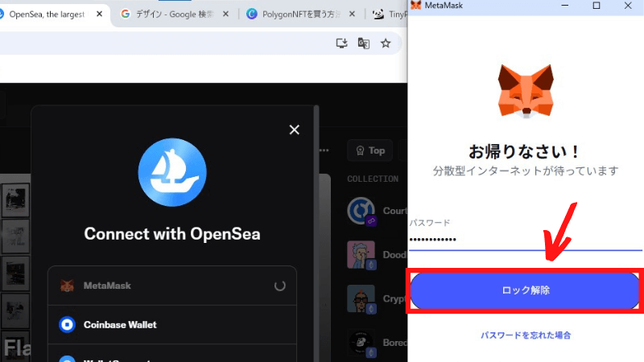Select the Top button on OpenSea page
This screenshot has height=362, width=644.
[370, 150]
